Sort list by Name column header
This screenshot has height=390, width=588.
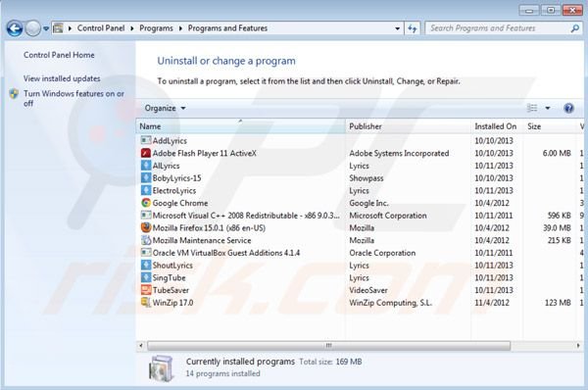pyautogui.click(x=240, y=126)
